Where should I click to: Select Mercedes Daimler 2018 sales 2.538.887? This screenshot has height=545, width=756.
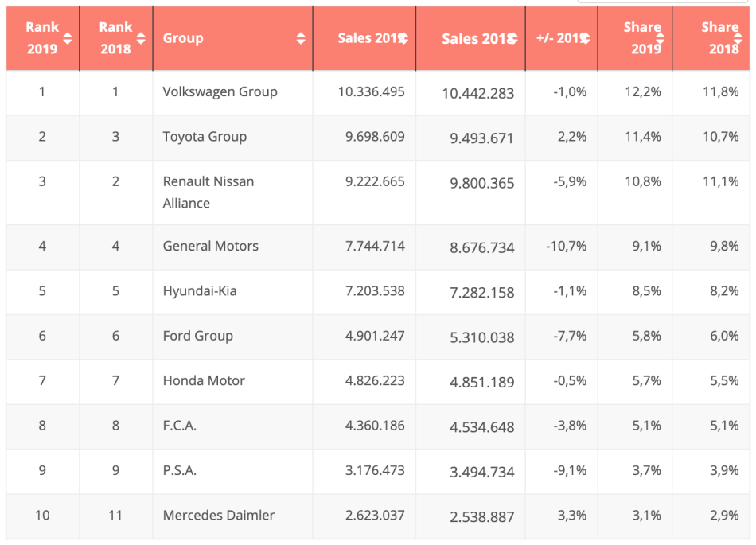point(482,517)
